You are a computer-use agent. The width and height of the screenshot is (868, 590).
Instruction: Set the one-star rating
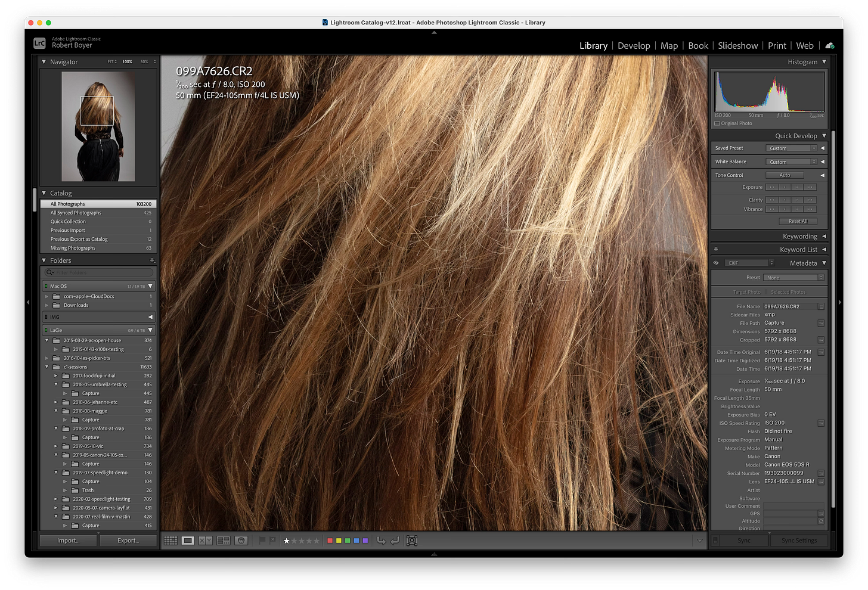pos(286,541)
